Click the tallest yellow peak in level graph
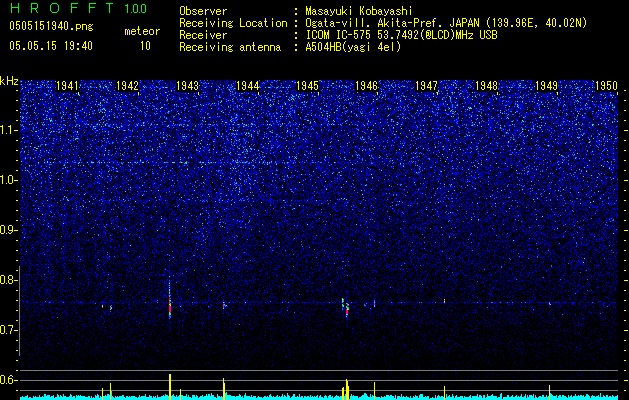Screen dimensions: 629x400 coord(170,387)
